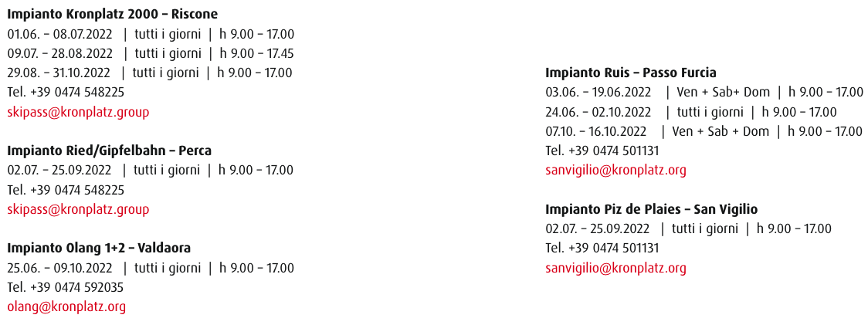The image size is (868, 325).
Task: Click phone number under Ried/Gipfelbahn Perca
Action: point(66,190)
